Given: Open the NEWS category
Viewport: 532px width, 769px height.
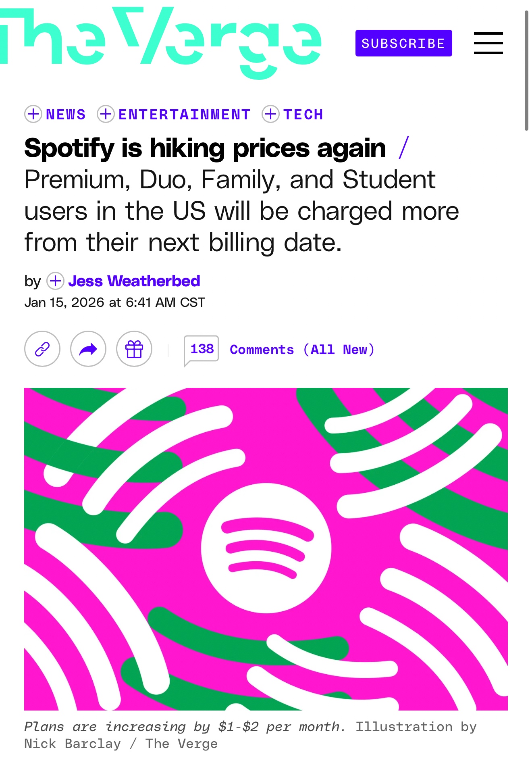Looking at the screenshot, I should point(66,115).
